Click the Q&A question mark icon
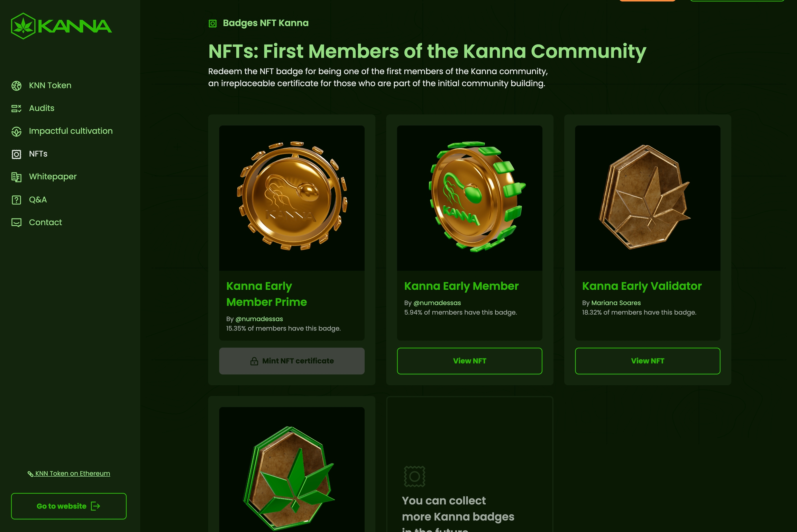 click(x=16, y=200)
